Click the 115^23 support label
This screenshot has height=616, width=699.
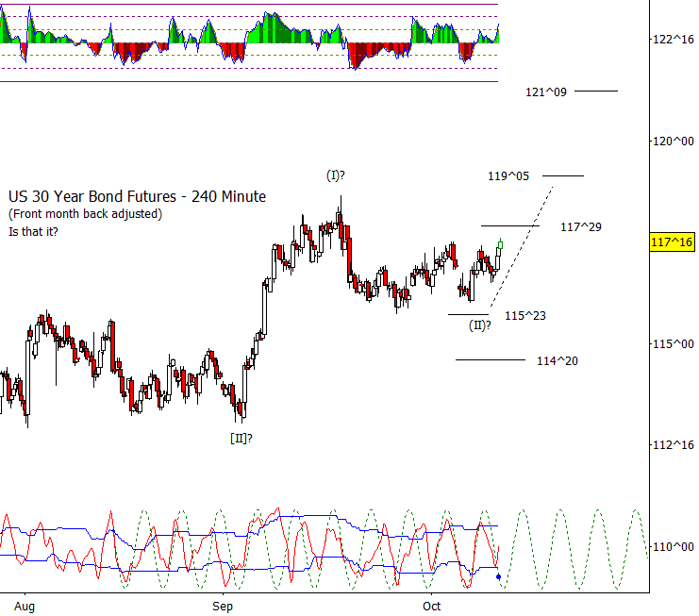(x=525, y=316)
